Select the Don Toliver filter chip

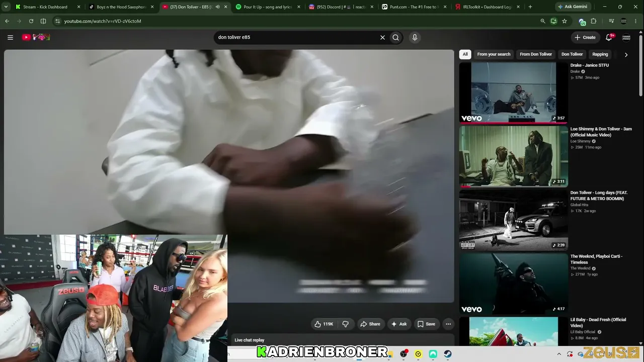click(x=572, y=54)
